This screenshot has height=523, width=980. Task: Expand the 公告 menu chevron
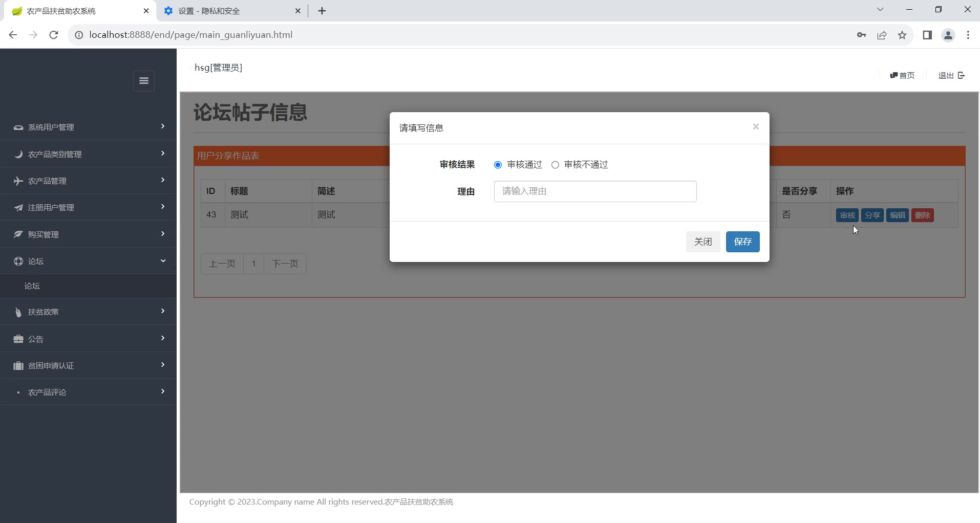tap(163, 338)
